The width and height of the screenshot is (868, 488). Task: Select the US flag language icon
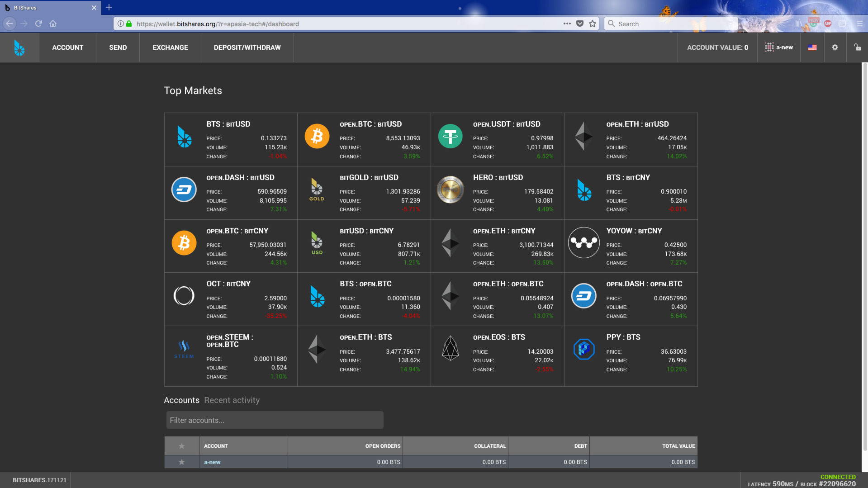(812, 47)
